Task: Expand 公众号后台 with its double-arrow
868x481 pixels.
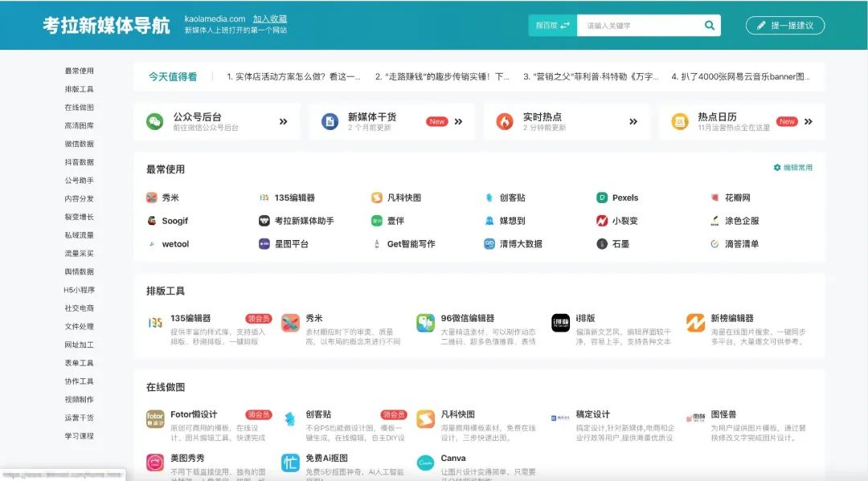Action: click(x=282, y=120)
